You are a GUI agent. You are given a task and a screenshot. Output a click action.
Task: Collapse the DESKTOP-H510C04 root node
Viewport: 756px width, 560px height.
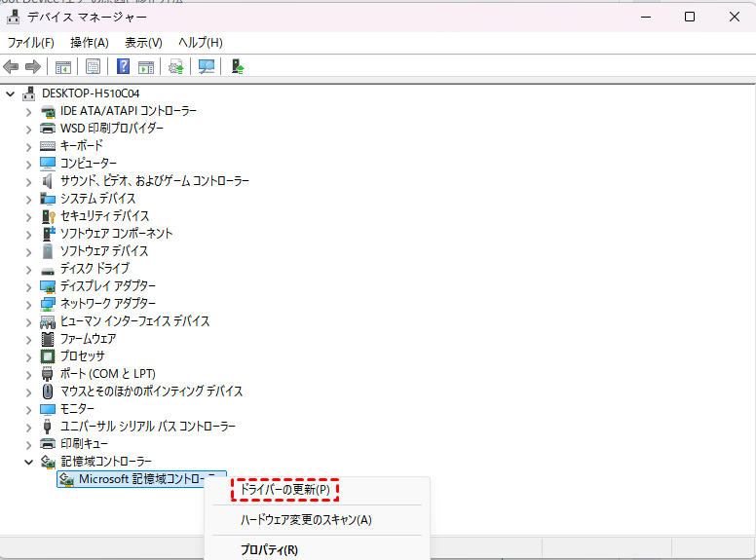[x=11, y=93]
